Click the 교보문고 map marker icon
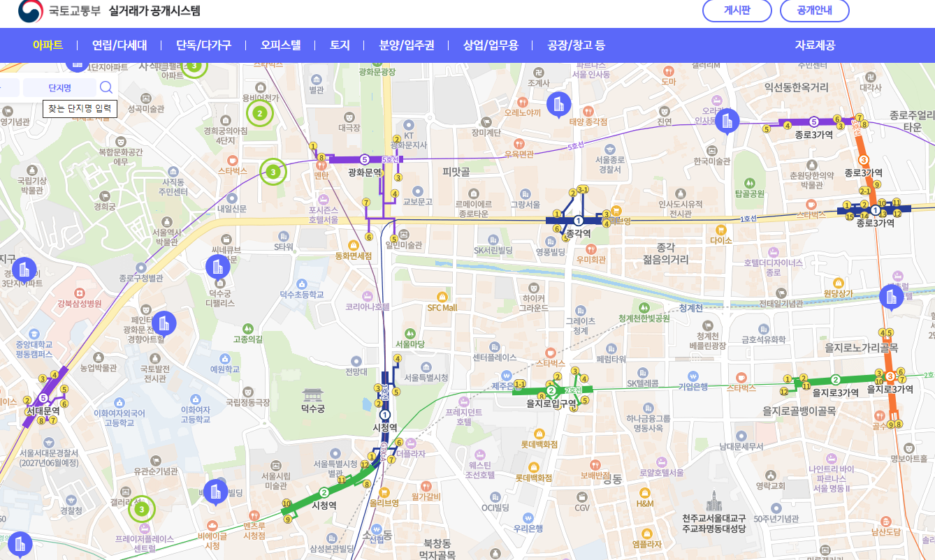The width and height of the screenshot is (935, 560). pyautogui.click(x=418, y=191)
